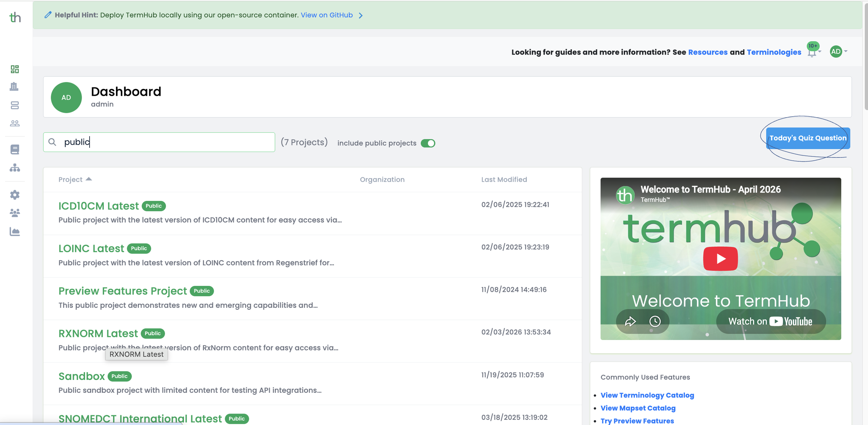Open the projects stacked-rows icon in the sidebar

(15, 105)
